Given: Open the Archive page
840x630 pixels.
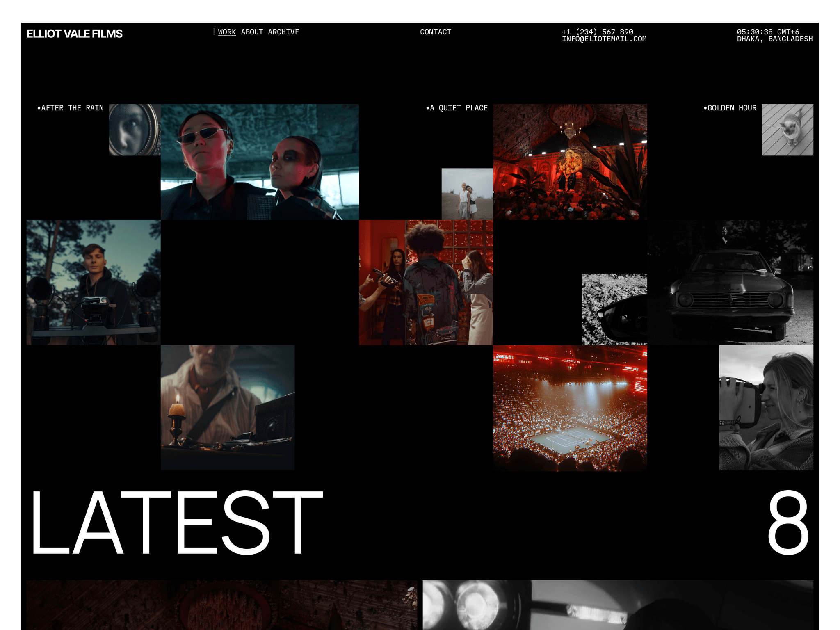Looking at the screenshot, I should coord(283,32).
